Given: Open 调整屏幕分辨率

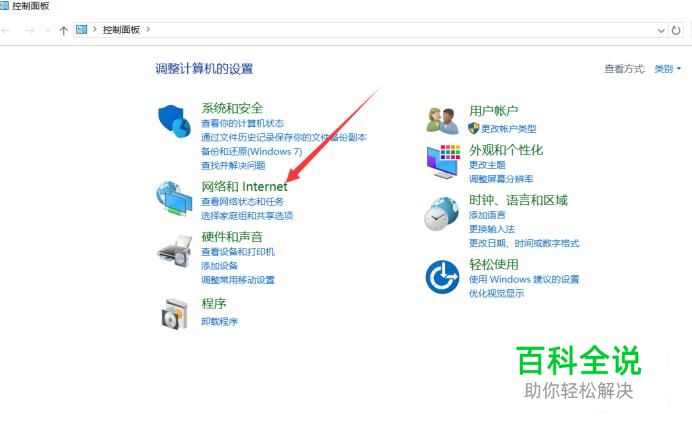Looking at the screenshot, I should [501, 179].
